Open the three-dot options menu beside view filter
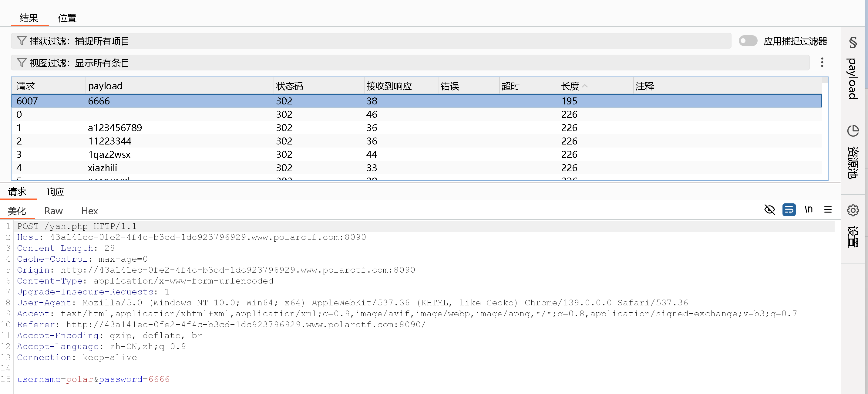This screenshot has height=394, width=868. [x=822, y=63]
